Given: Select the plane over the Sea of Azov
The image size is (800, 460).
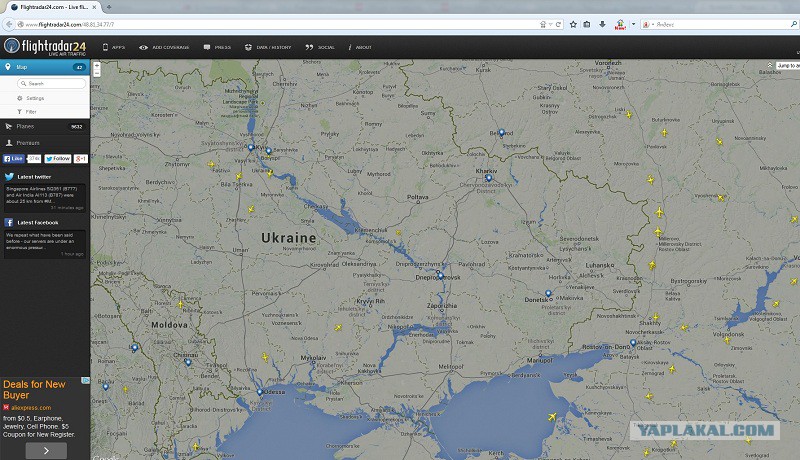Looking at the screenshot, I should click(552, 417).
